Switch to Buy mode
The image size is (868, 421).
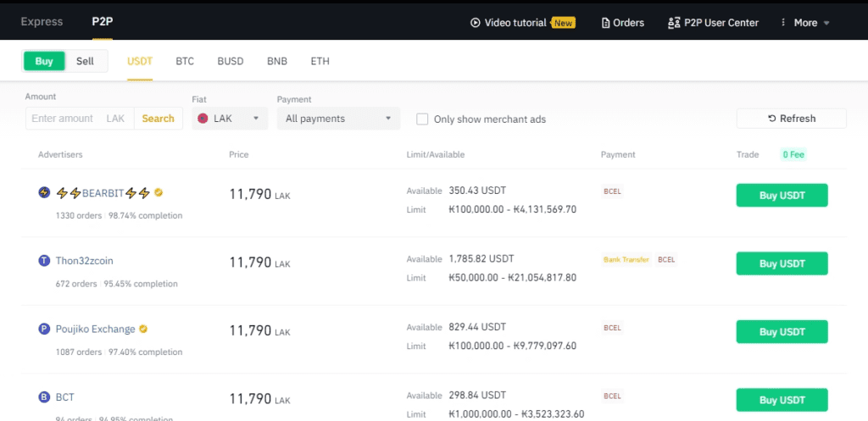coord(44,61)
